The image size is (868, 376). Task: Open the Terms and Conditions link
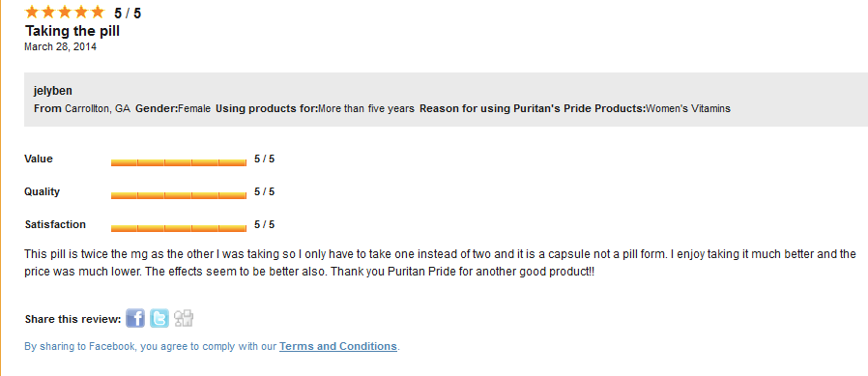click(x=338, y=347)
